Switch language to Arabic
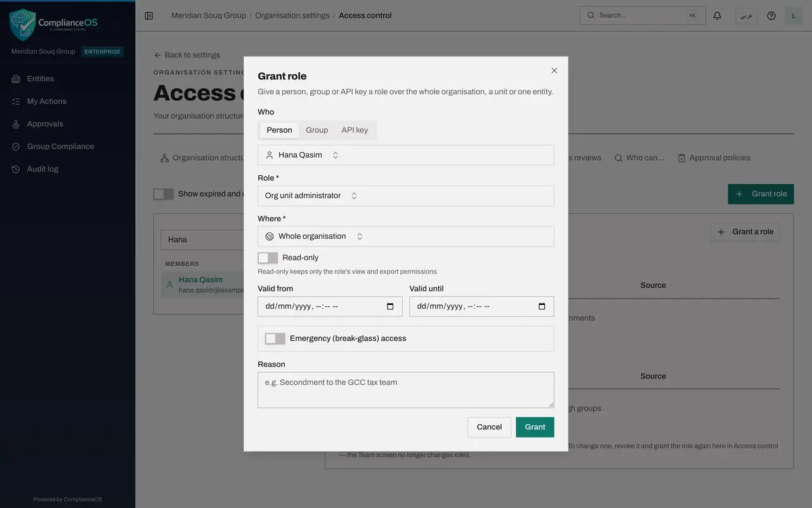The height and width of the screenshot is (508, 812). (746, 15)
